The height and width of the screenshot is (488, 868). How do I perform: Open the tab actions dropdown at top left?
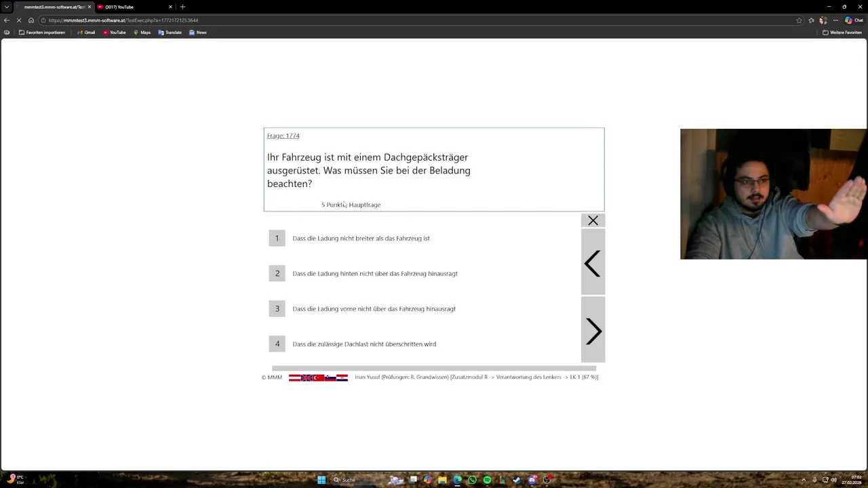click(x=7, y=7)
